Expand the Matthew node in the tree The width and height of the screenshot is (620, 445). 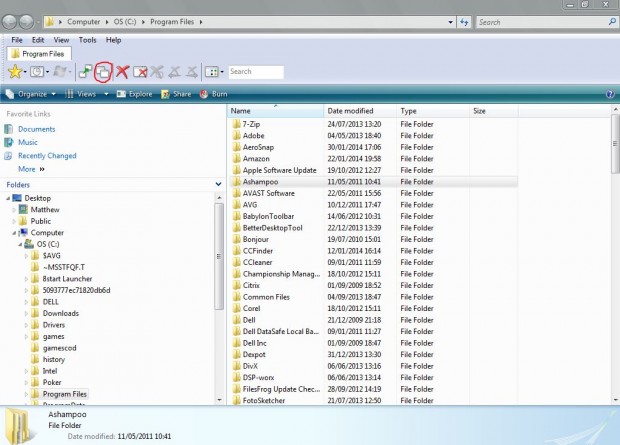click(x=14, y=210)
